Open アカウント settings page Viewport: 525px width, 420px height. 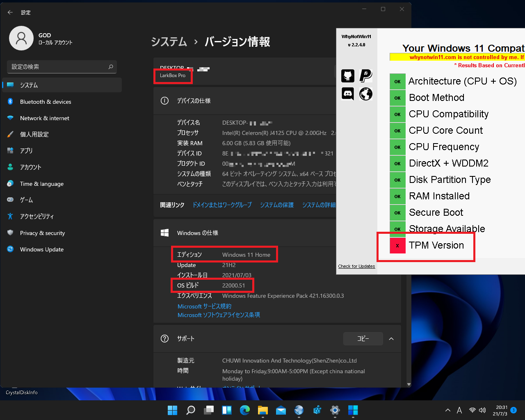coord(62,167)
